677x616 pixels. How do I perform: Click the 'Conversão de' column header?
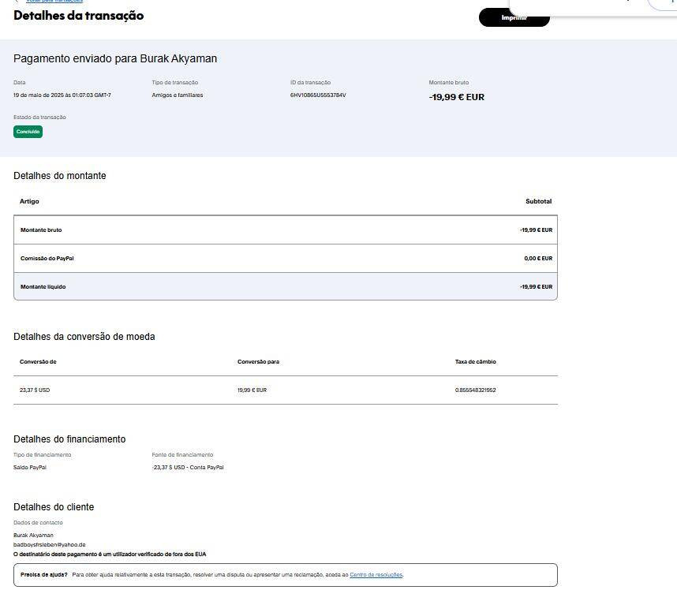pos(38,362)
